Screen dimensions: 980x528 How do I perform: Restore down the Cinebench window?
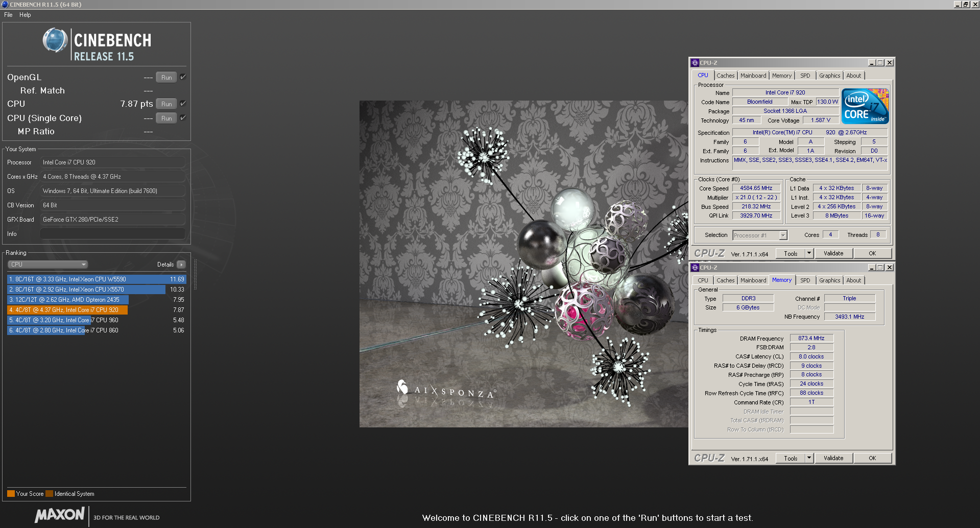(x=966, y=5)
